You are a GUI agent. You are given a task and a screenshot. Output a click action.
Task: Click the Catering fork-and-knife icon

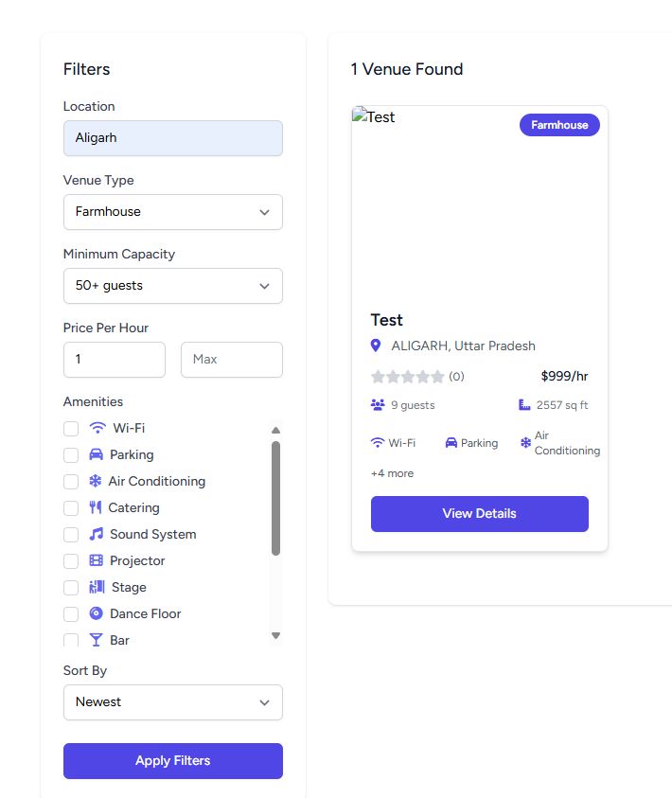[x=96, y=507]
